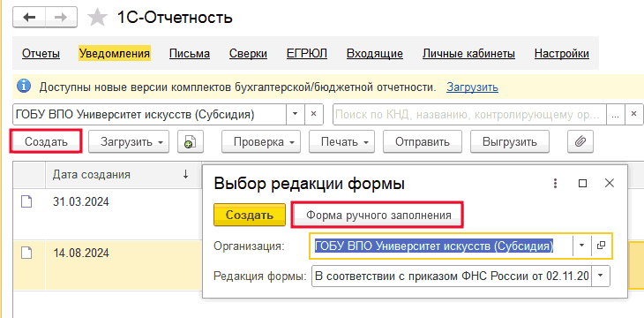Expand the Редакция формы dropdown
This screenshot has width=644, height=318.
600,276
